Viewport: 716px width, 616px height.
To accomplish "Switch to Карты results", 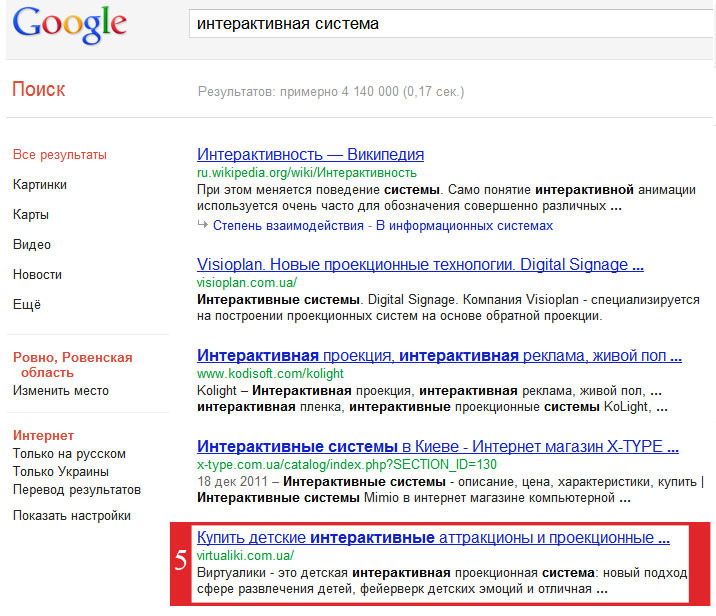I will [31, 215].
